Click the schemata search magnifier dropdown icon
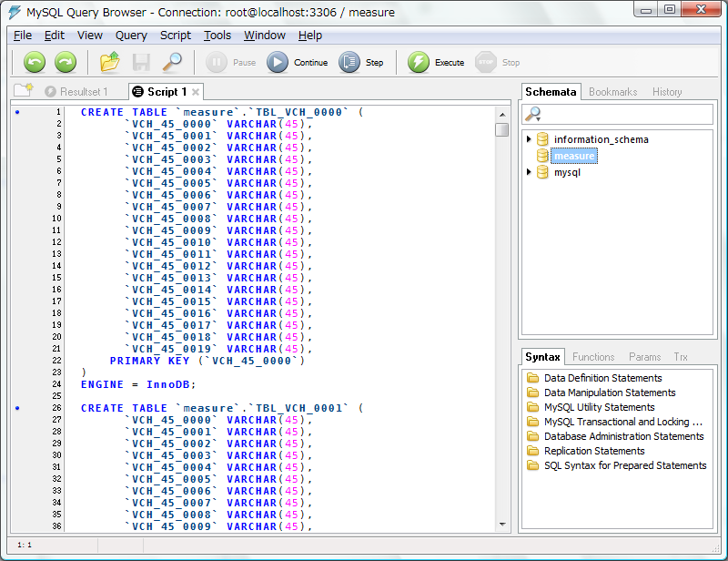The height and width of the screenshot is (561, 728). 533,115
